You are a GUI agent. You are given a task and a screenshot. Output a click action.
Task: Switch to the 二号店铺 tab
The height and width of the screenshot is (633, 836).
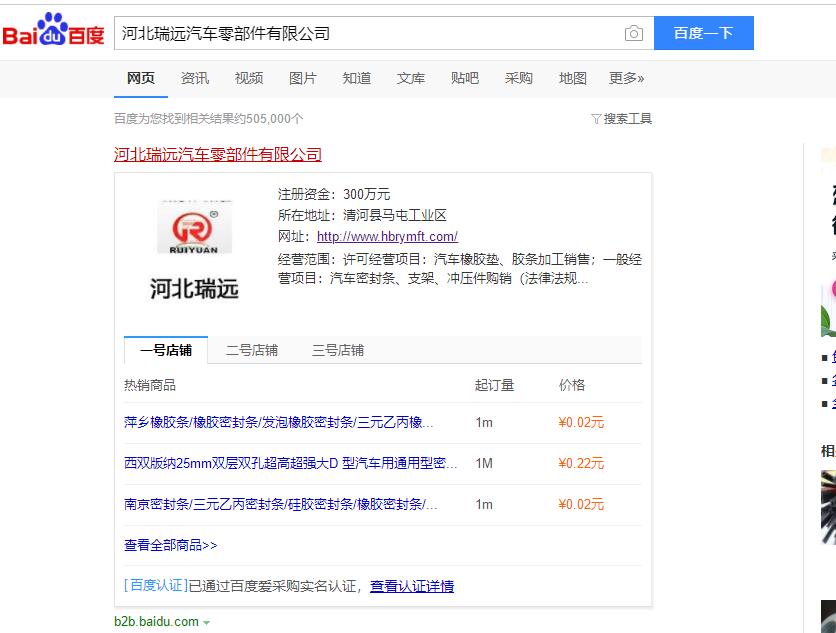[252, 350]
